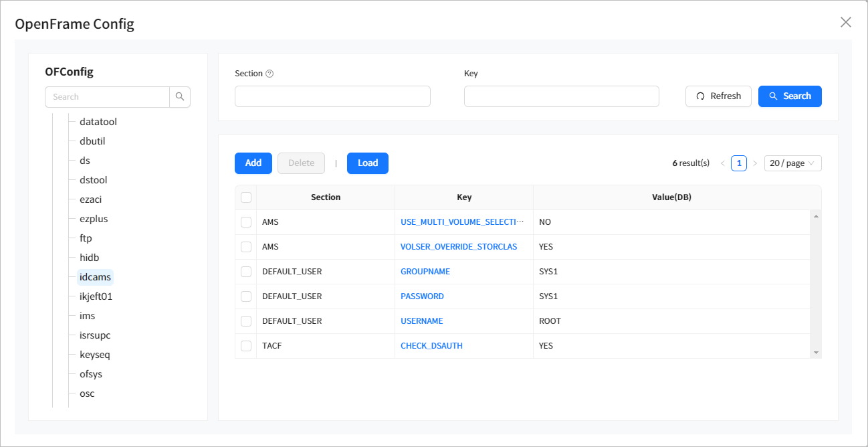The image size is (868, 447).
Task: Click the Load button
Action: click(x=367, y=163)
